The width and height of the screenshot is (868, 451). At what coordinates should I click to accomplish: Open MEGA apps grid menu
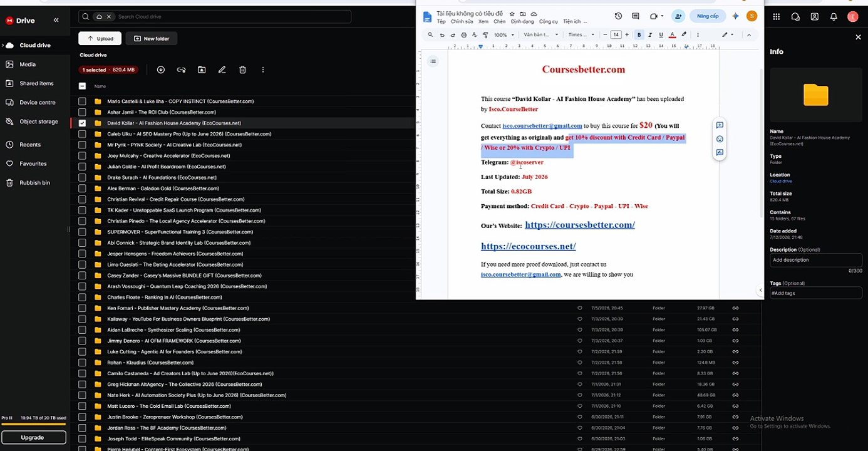pyautogui.click(x=777, y=17)
